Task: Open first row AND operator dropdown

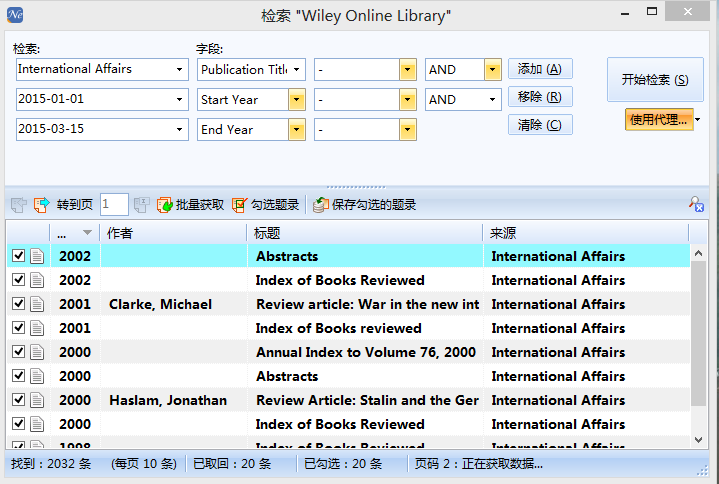Action: [492, 70]
